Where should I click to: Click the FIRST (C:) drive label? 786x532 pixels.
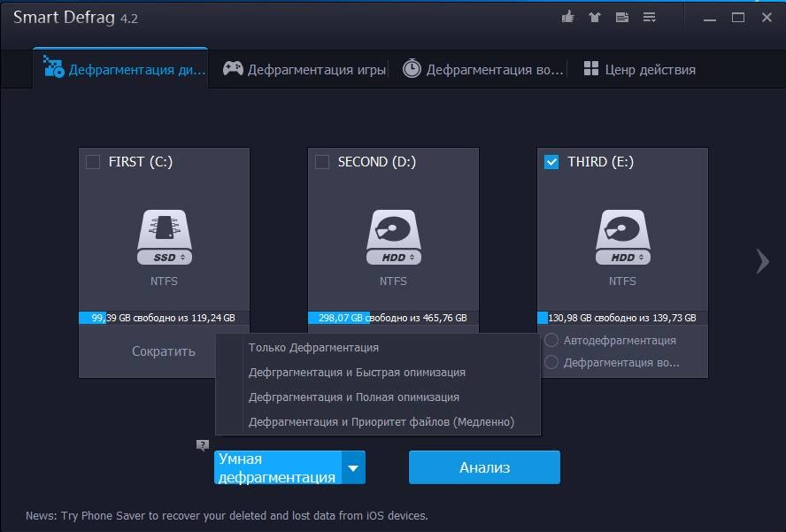141,162
